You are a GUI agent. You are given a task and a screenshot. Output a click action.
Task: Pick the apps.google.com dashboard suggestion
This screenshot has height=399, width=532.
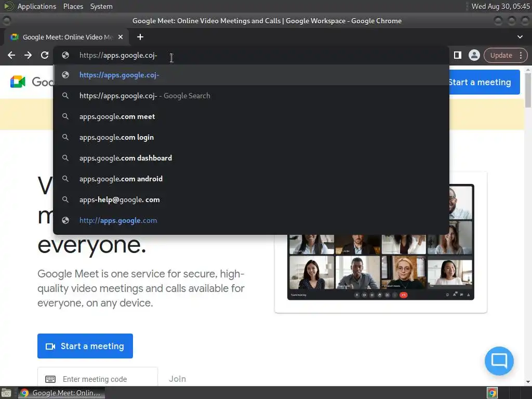(x=251, y=158)
